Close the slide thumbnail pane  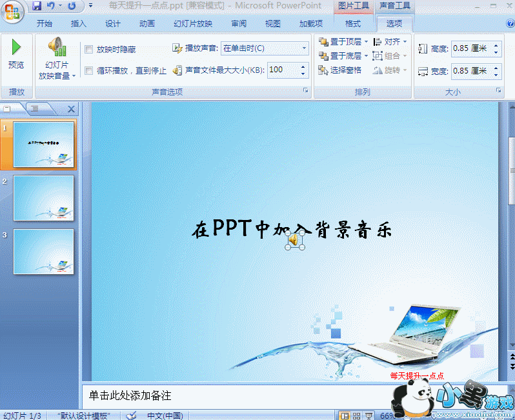tap(71, 109)
